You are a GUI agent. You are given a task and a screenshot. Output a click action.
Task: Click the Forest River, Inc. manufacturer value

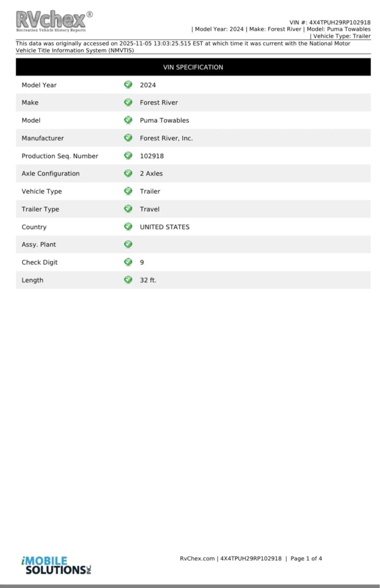coord(166,138)
